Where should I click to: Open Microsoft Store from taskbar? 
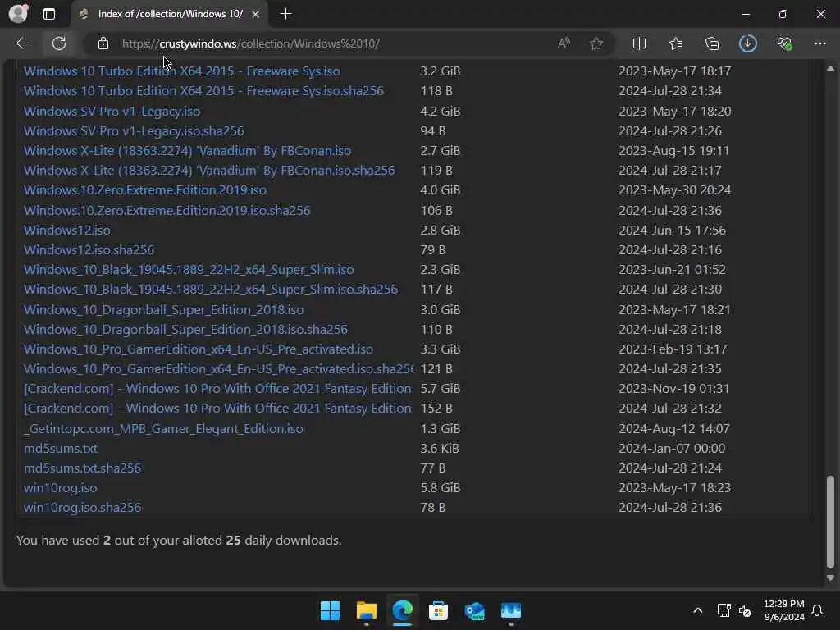[438, 610]
